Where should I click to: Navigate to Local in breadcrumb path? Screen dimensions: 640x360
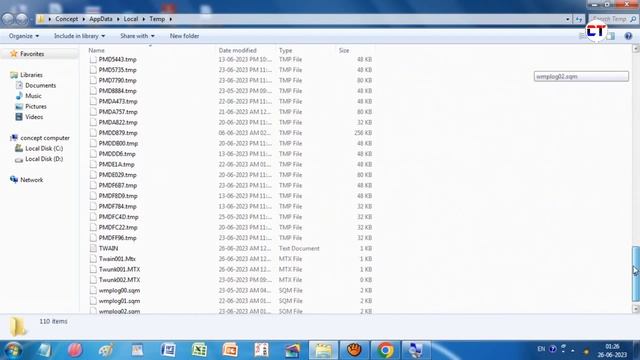click(131, 19)
